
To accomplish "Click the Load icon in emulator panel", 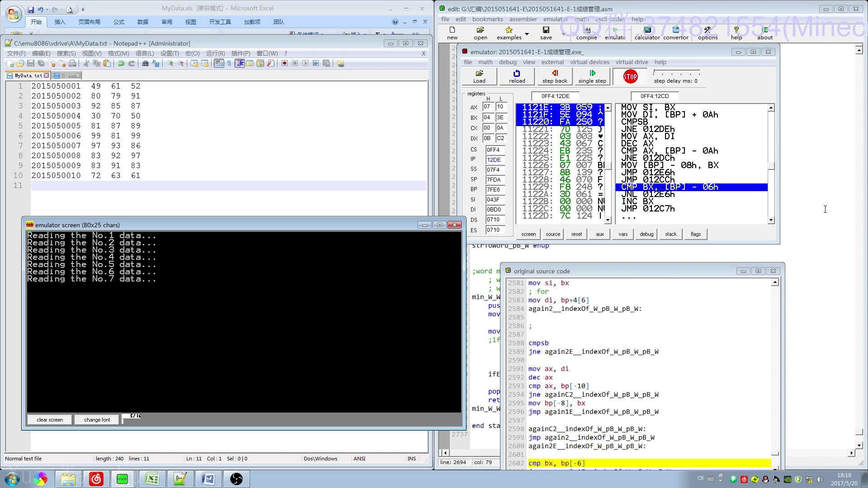I will click(479, 76).
